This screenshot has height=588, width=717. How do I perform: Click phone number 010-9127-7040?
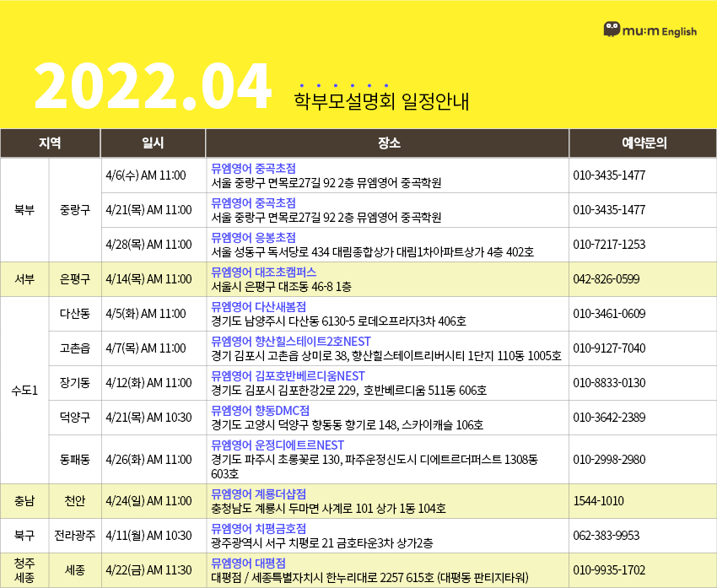point(609,348)
